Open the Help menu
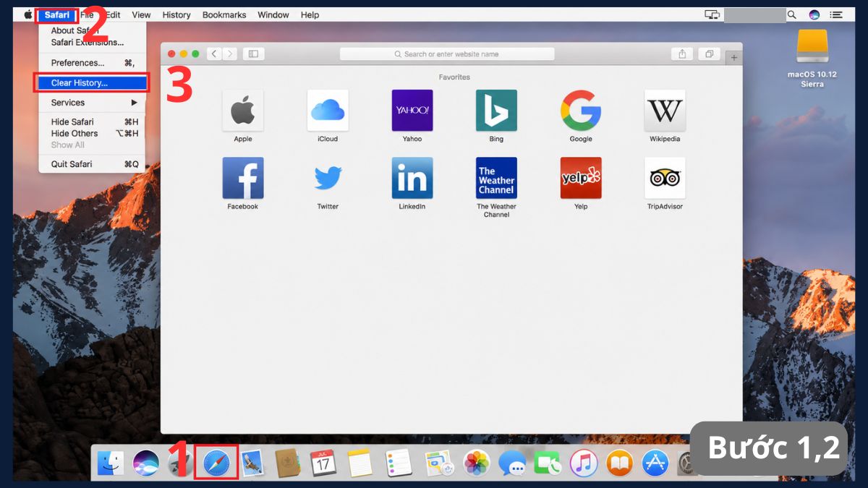Viewport: 868px width, 488px height. click(310, 14)
